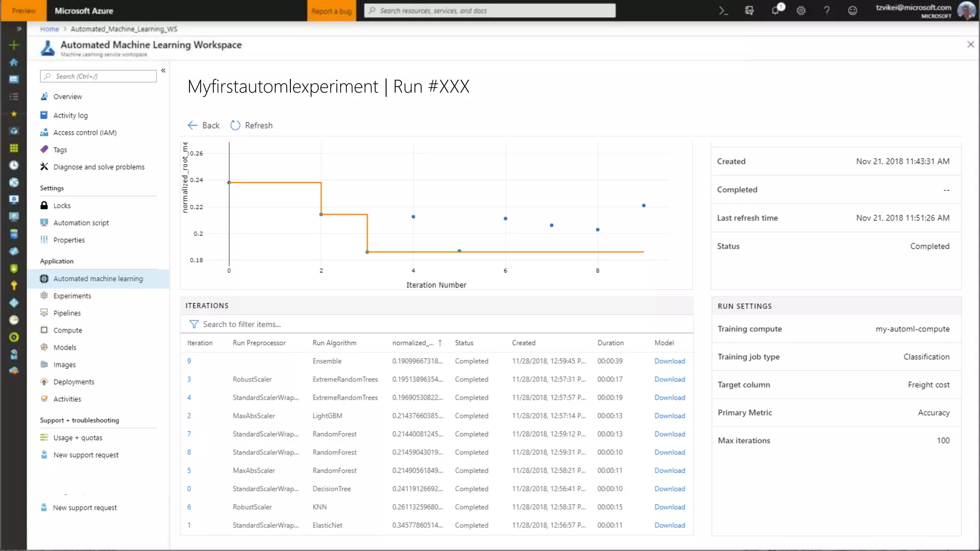The width and height of the screenshot is (980, 551).
Task: Click the favorites star icon in sidebar
Action: coord(14,114)
